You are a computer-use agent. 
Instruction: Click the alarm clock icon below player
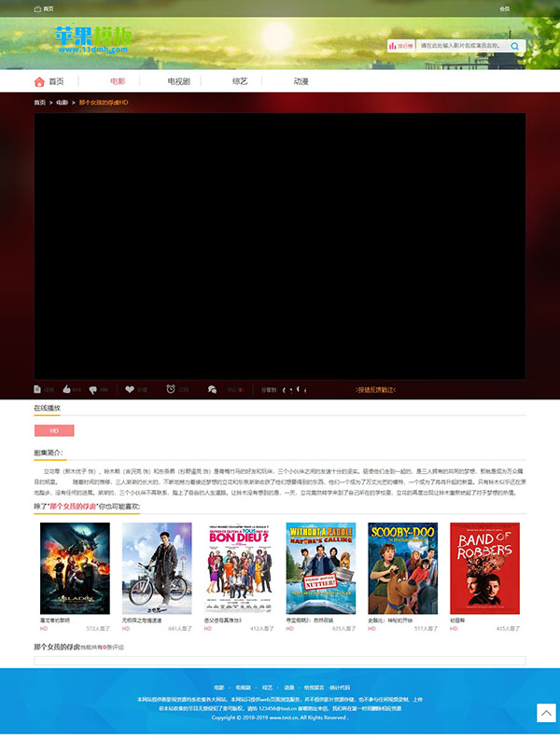[171, 389]
